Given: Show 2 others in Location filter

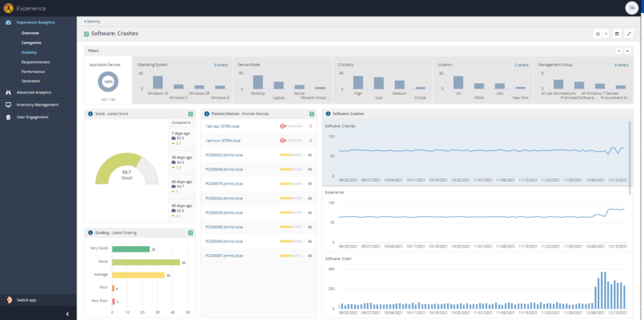Looking at the screenshot, I should pos(522,65).
